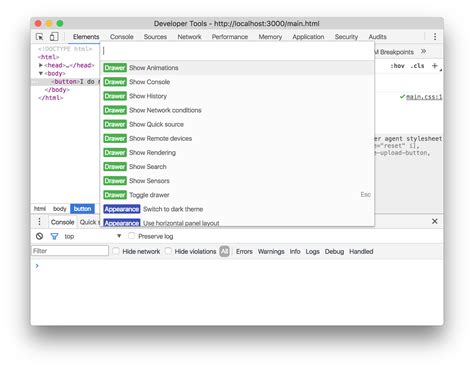Screen dimensions: 474x369
Task: Toggle the :hov element state button
Action: (x=397, y=66)
